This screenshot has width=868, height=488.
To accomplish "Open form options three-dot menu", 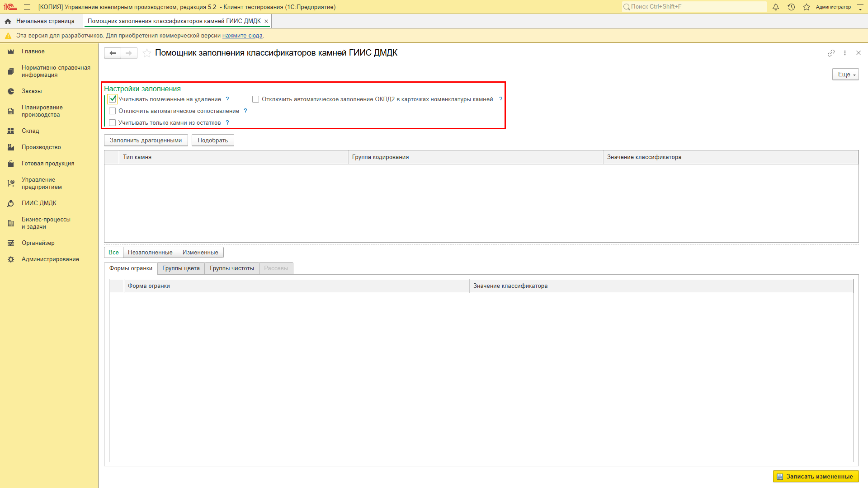I will [x=845, y=53].
